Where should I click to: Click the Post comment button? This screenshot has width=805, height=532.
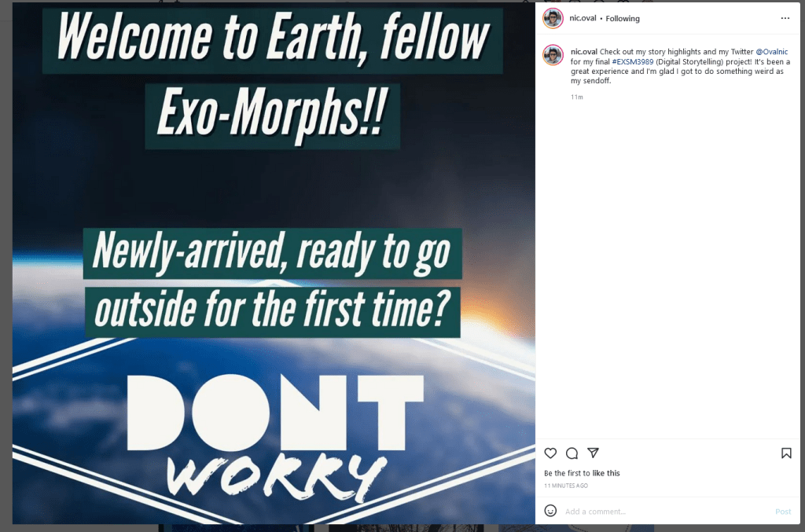(x=783, y=512)
